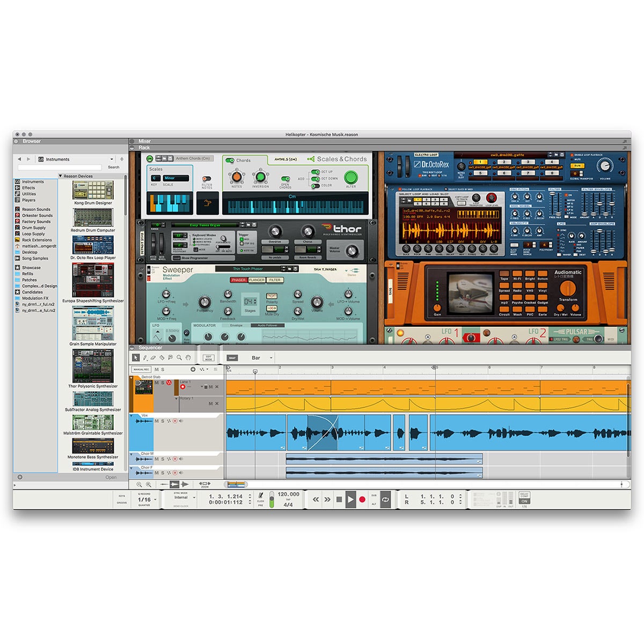Enable the Sweeper FLANGER mode
Image resolution: width=644 pixels, height=644 pixels.
point(257,280)
